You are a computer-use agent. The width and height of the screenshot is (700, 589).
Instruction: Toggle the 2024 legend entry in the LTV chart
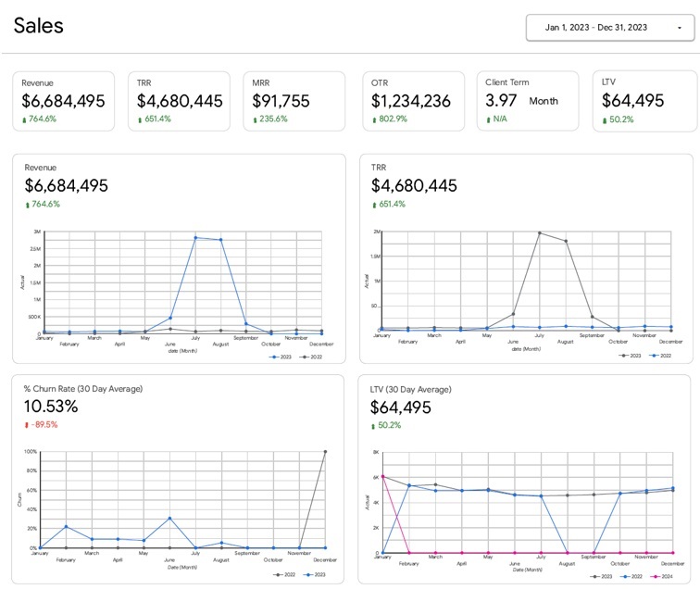(661, 576)
